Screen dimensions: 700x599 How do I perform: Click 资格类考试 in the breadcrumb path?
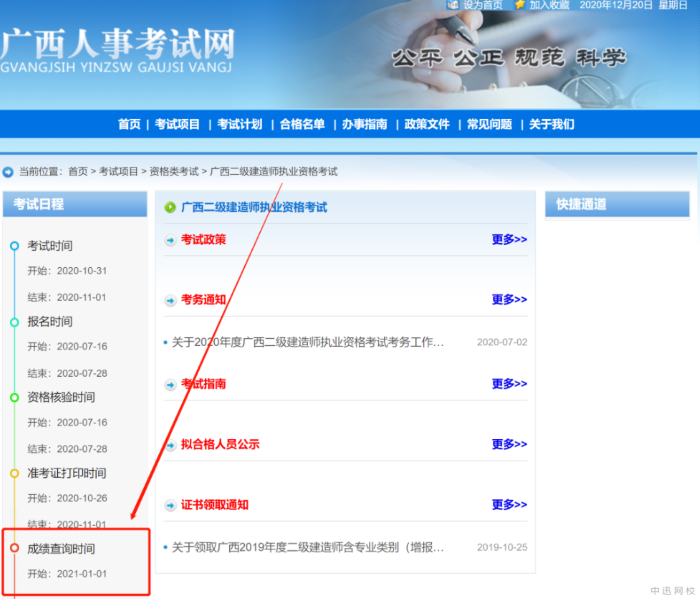pyautogui.click(x=174, y=172)
